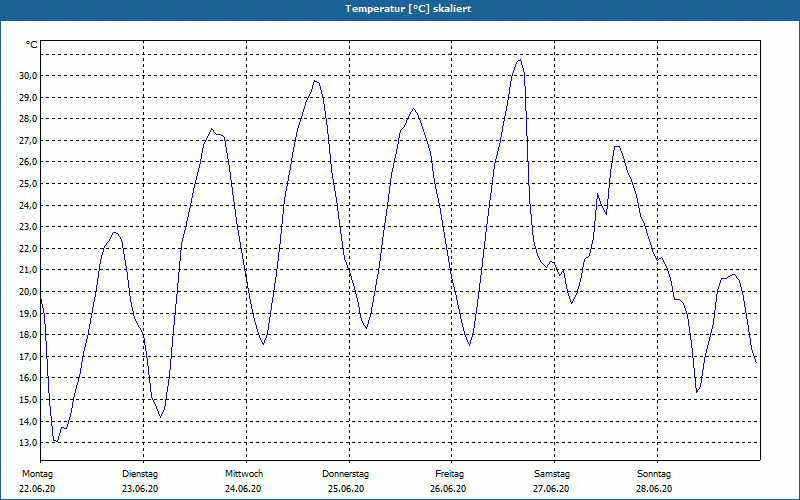
Task: Select the Samstag day label
Action: pyautogui.click(x=552, y=474)
